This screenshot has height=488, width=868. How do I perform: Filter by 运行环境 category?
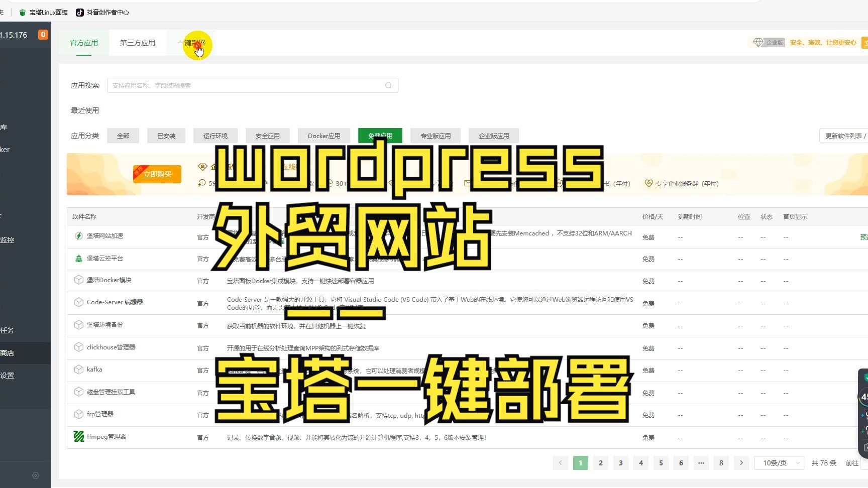215,136
